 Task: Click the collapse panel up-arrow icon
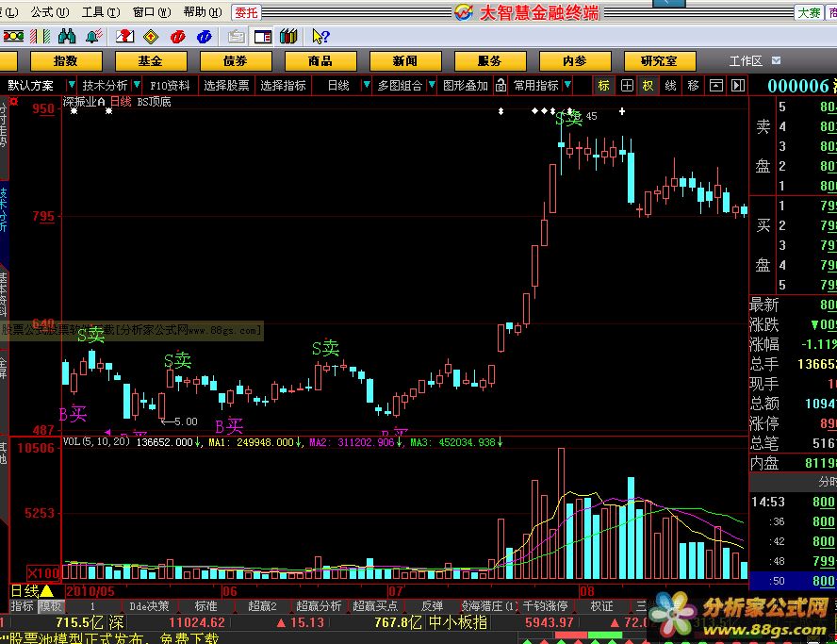(x=715, y=86)
